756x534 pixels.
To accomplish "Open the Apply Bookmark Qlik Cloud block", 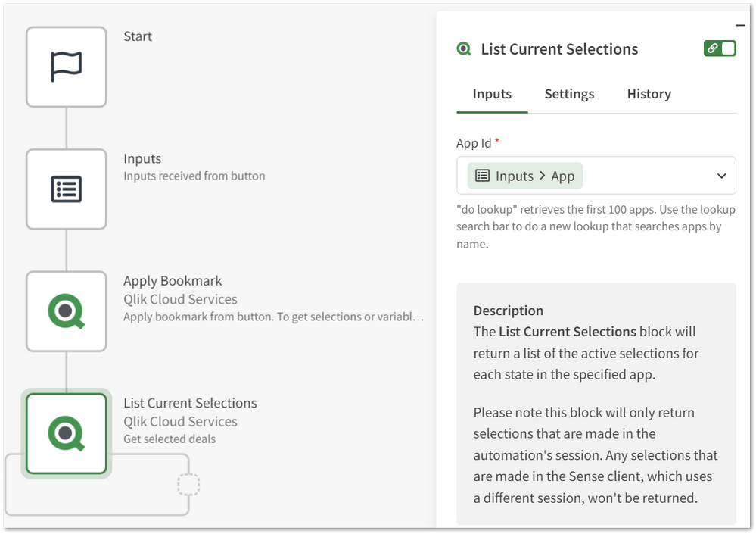I will pyautogui.click(x=66, y=311).
